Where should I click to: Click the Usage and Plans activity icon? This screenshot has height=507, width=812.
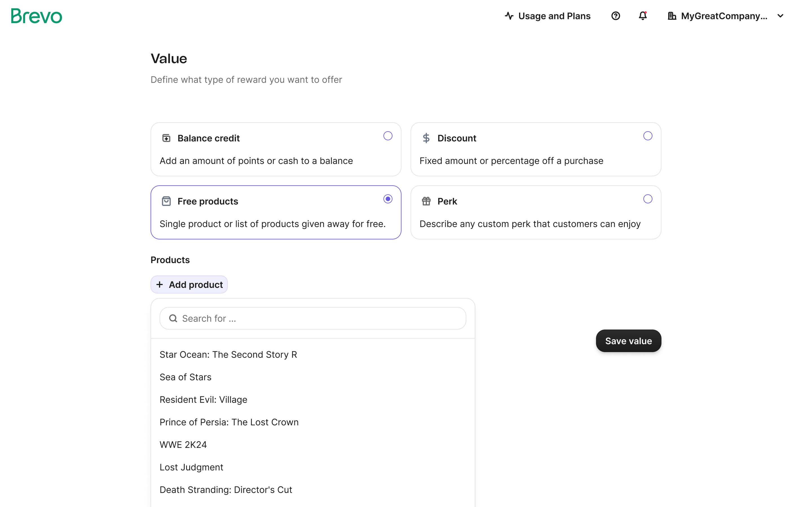509,16
